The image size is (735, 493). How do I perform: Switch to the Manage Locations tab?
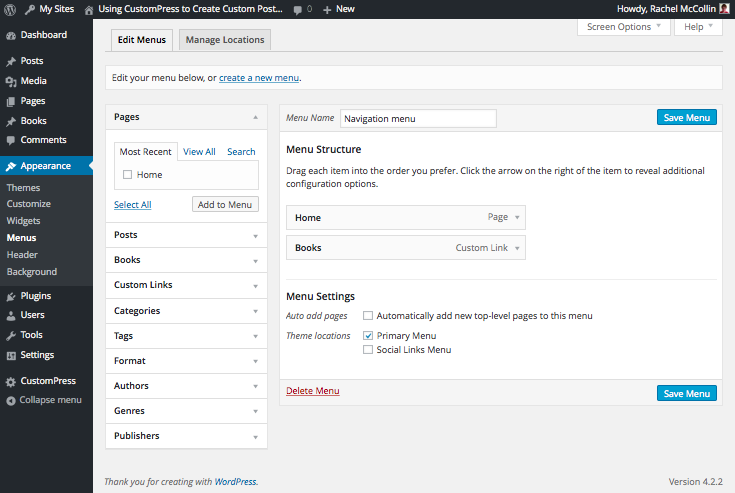[x=225, y=40]
